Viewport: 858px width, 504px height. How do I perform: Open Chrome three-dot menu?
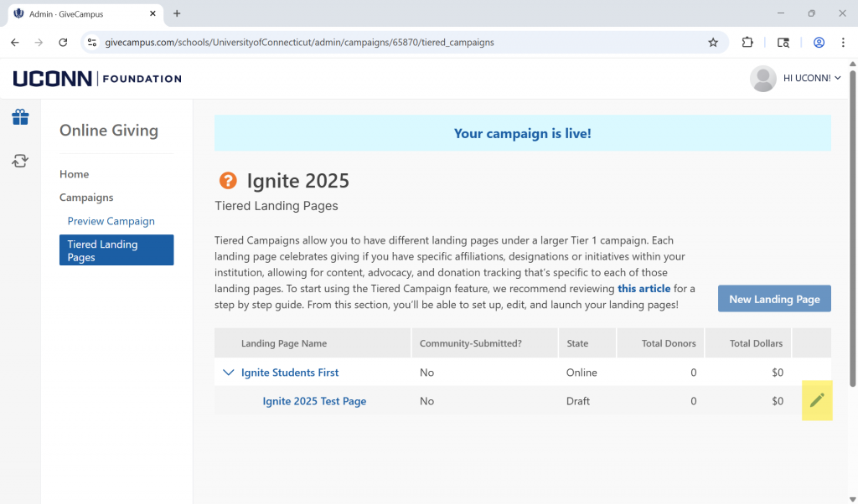[843, 43]
